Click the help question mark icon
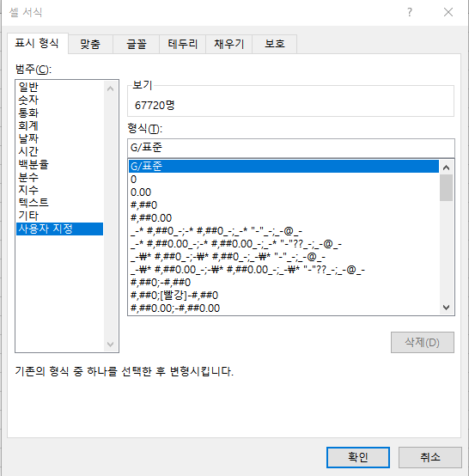Viewport: 469px width, 476px height. (x=410, y=12)
